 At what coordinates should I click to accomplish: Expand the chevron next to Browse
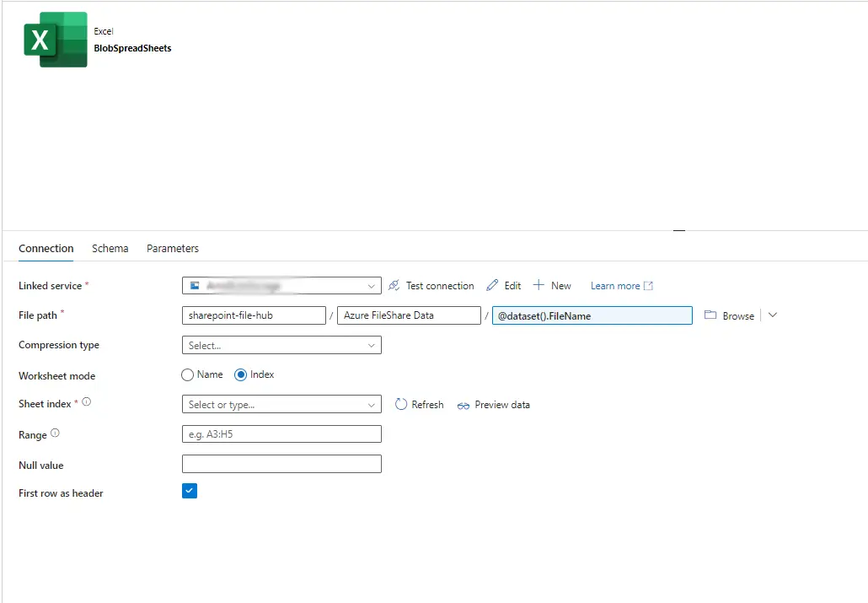tap(773, 315)
